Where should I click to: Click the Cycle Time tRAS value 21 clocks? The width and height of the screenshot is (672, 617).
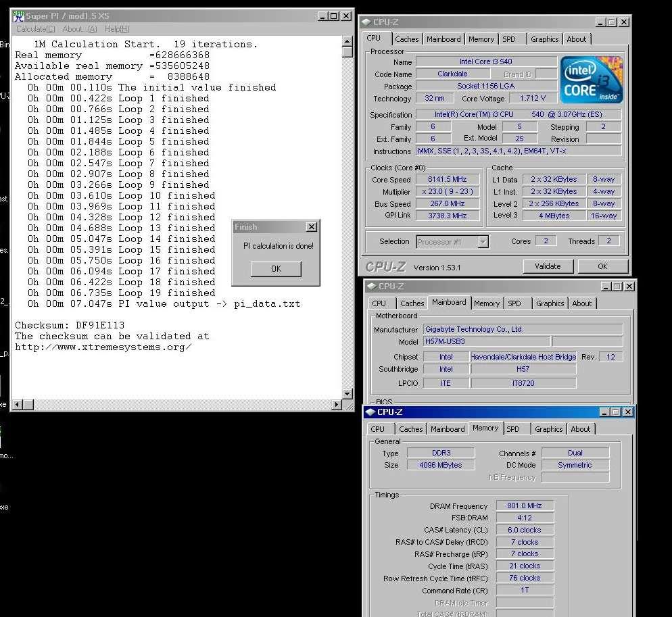525,566
